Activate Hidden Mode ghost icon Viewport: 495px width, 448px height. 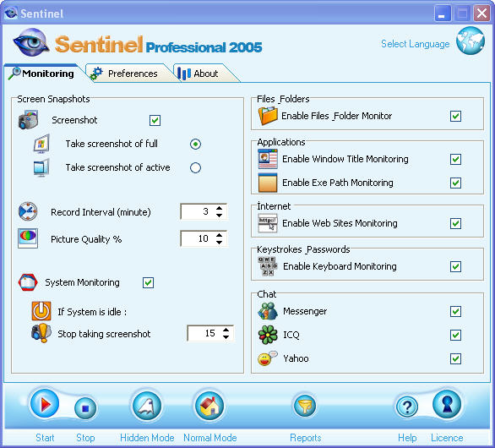coord(147,406)
